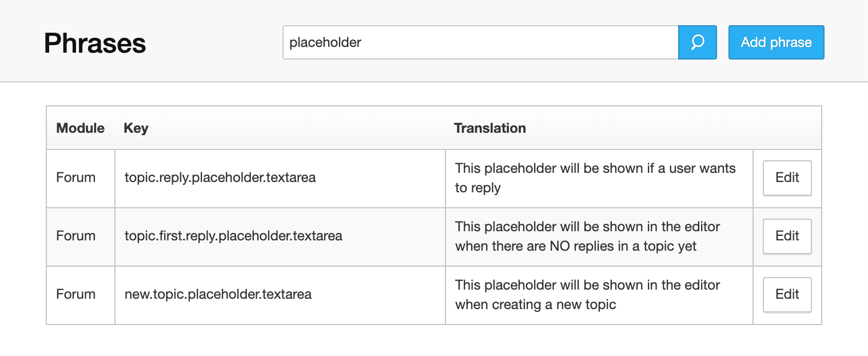The image size is (868, 356).
Task: Click Forum module cell in second row
Action: pos(75,236)
